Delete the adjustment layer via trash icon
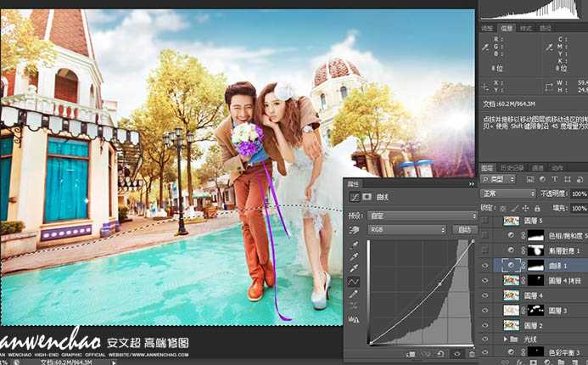 [471, 354]
